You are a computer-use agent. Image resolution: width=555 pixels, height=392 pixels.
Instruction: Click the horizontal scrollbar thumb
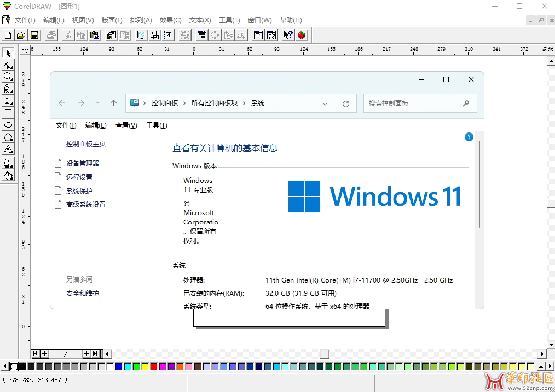coord(325,353)
